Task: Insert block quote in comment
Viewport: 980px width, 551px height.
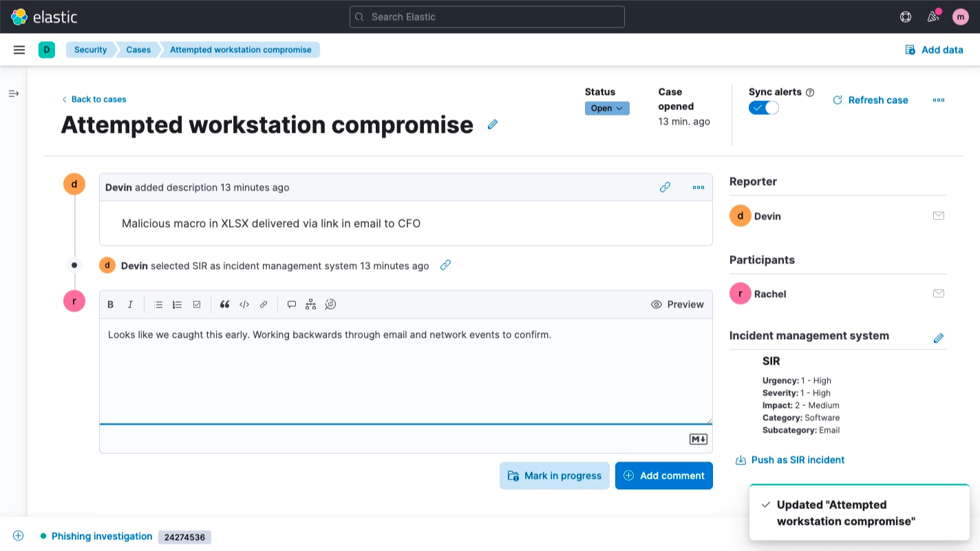Action: (x=224, y=304)
